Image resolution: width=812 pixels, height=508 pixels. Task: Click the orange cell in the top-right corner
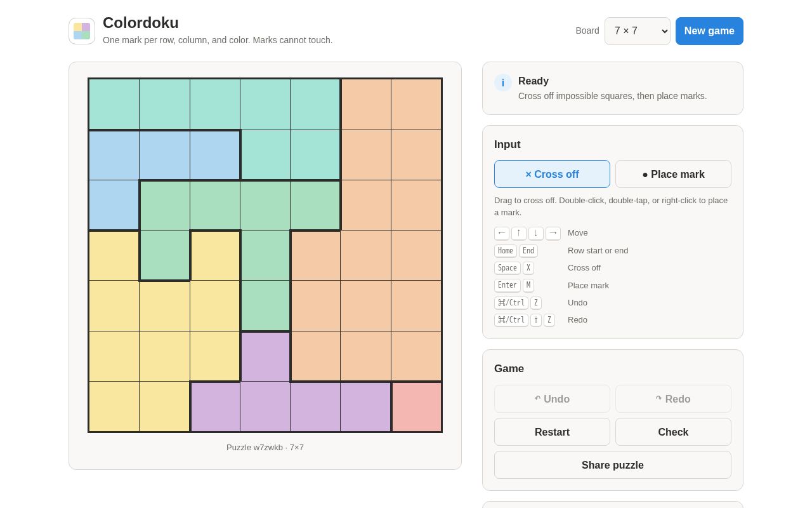click(x=416, y=104)
